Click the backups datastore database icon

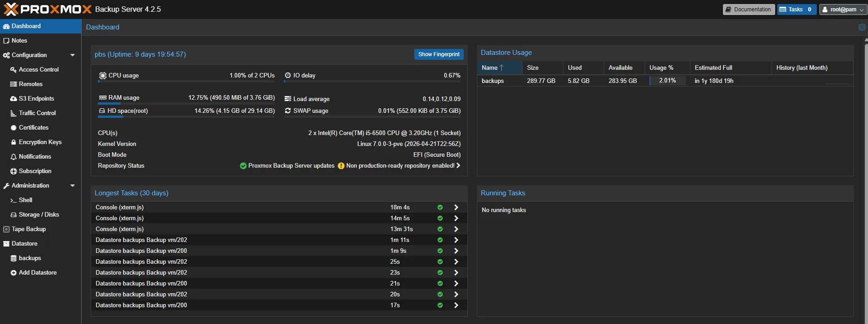coord(14,258)
